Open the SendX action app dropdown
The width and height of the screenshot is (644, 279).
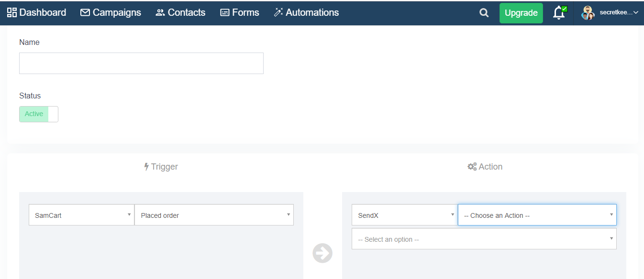(405, 215)
